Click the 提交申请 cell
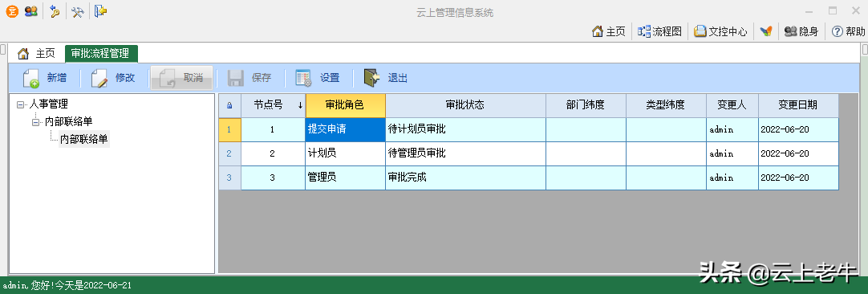 pos(346,130)
